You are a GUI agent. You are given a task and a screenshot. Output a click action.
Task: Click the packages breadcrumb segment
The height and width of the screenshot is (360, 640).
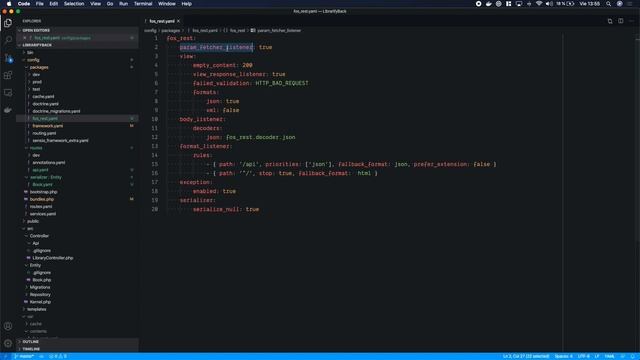point(170,31)
